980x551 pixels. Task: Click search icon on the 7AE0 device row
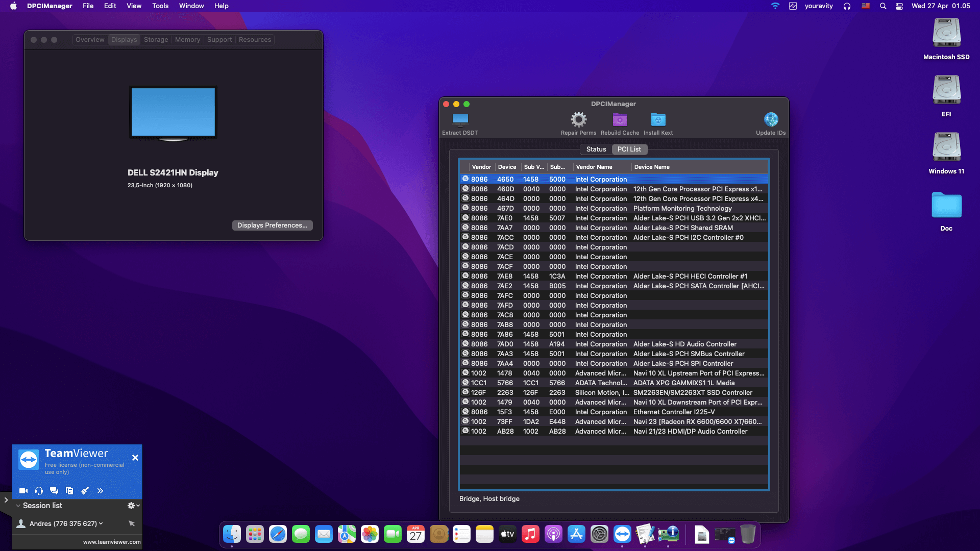point(465,218)
